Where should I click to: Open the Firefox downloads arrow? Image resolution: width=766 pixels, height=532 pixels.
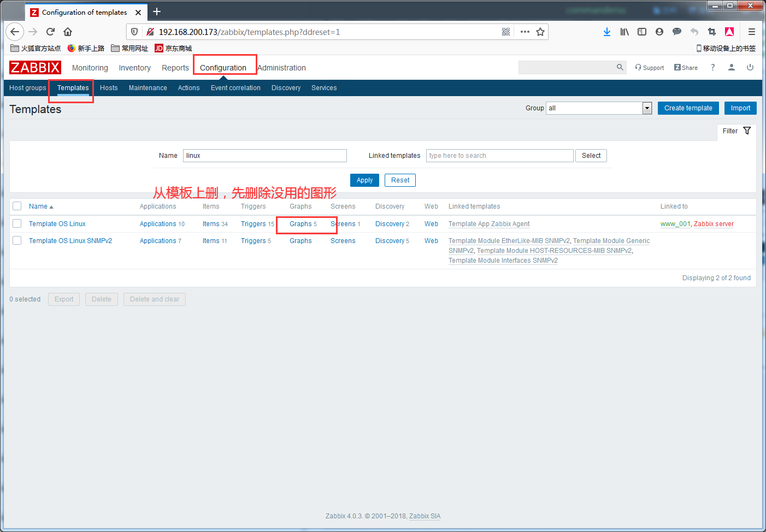click(x=607, y=32)
